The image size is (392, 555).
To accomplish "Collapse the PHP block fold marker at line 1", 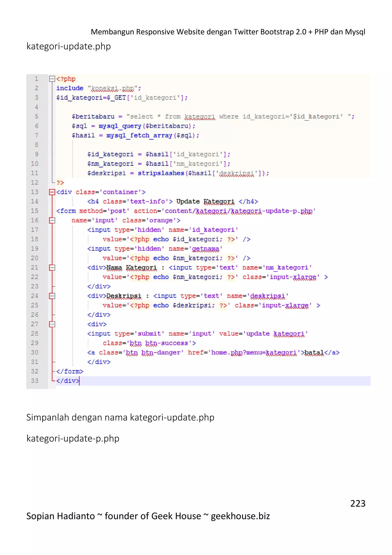I will (52, 79).
